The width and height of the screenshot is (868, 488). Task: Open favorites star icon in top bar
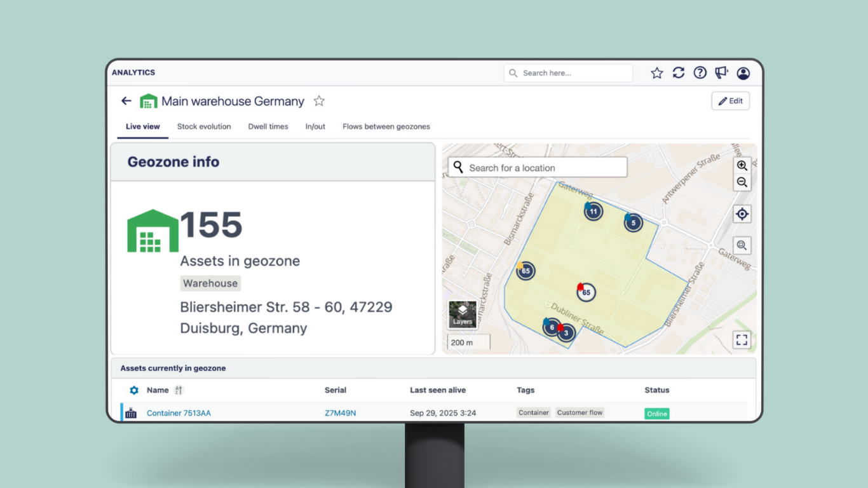(657, 73)
